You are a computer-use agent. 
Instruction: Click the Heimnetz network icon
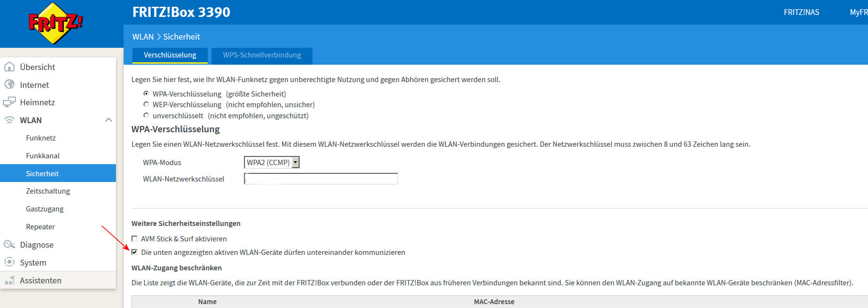[9, 102]
